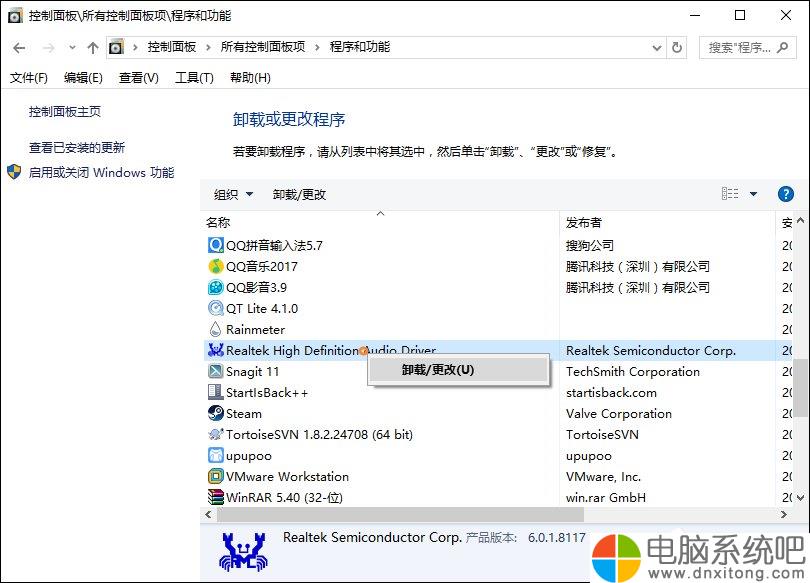Open the 控制面板主页 link
The width and height of the screenshot is (810, 583).
click(65, 112)
